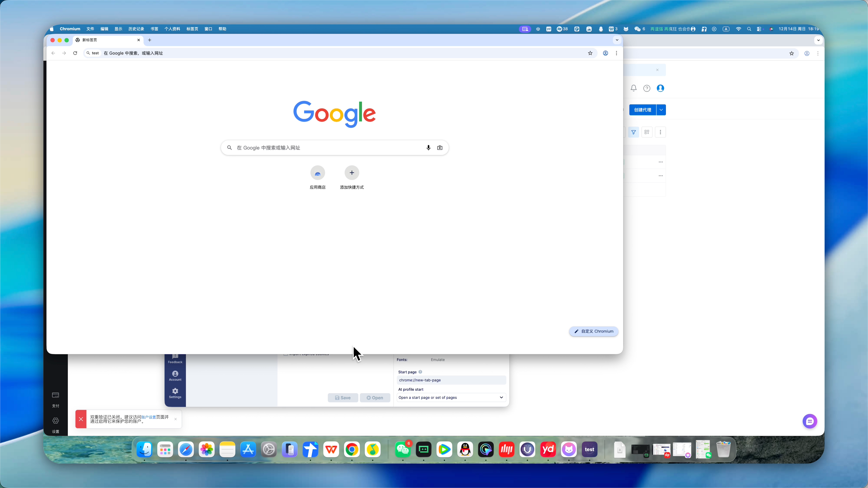
Task: Open the 书签 menu in menu bar
Action: pos(154,29)
